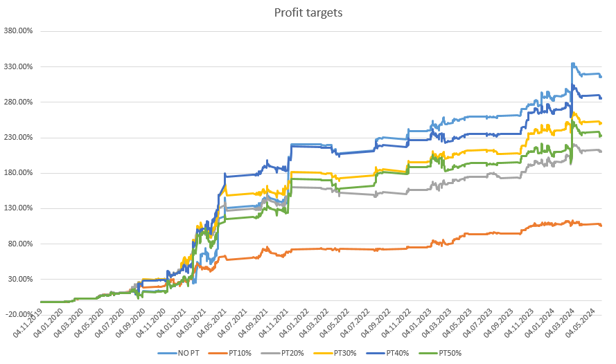Click the 'Profit targets' chart title
616x364 pixels.
[x=308, y=12]
